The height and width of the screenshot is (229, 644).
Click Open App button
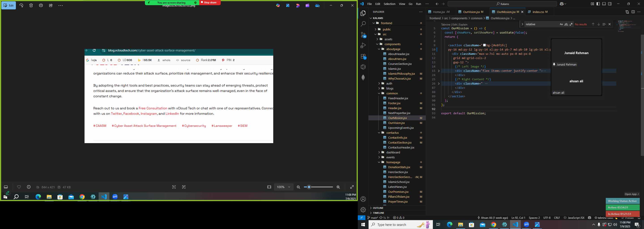631,194
